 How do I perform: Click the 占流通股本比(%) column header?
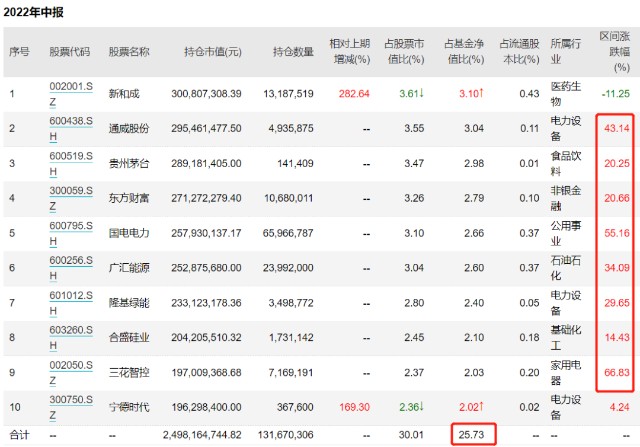[x=519, y=51]
